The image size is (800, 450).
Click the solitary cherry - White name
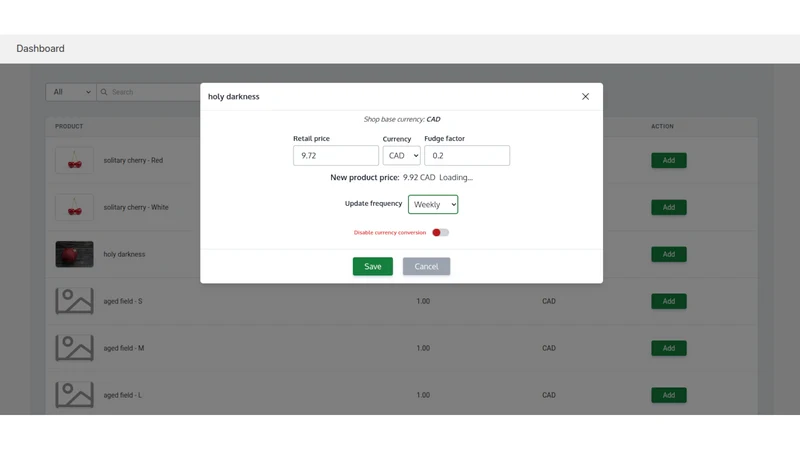tap(136, 207)
